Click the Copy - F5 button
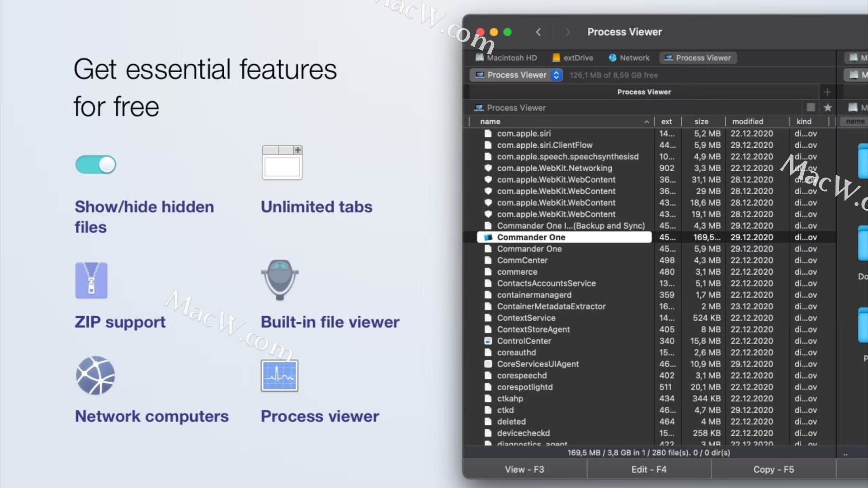The height and width of the screenshot is (488, 868). (774, 469)
